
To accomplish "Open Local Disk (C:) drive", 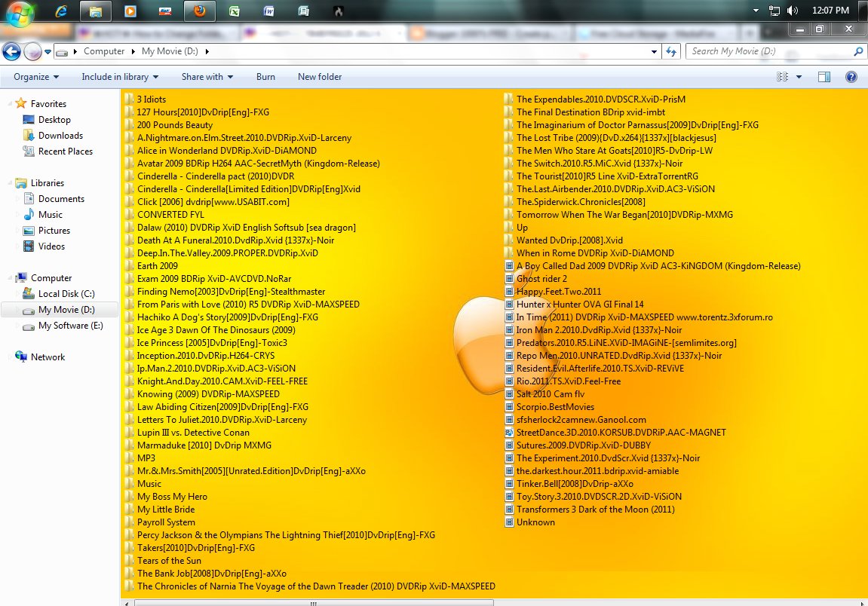I will tap(66, 294).
